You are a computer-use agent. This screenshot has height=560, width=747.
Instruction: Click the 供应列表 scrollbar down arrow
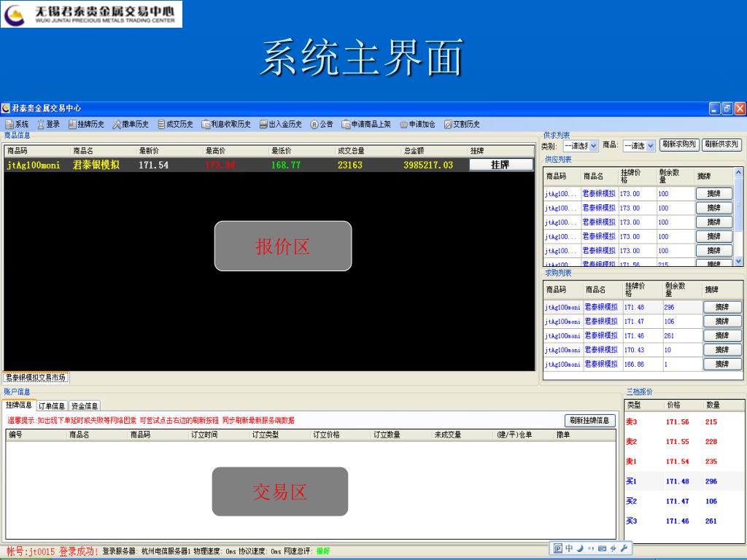[738, 261]
